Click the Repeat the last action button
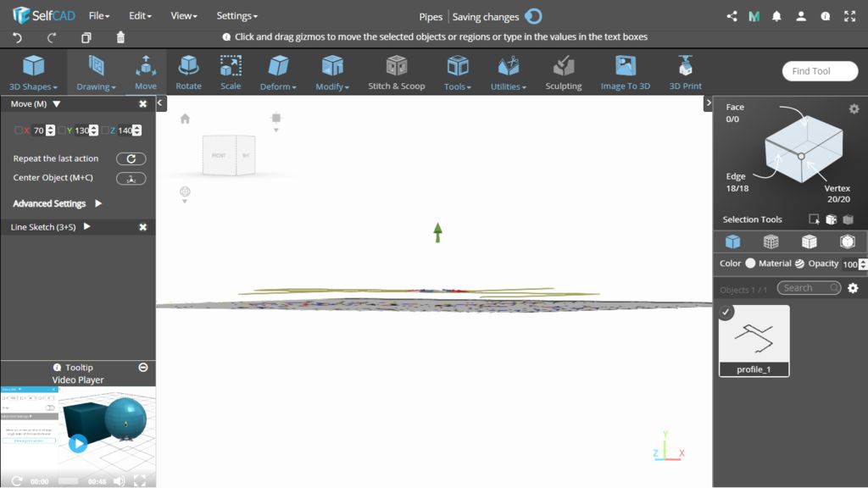This screenshot has height=488, width=868. 131,158
